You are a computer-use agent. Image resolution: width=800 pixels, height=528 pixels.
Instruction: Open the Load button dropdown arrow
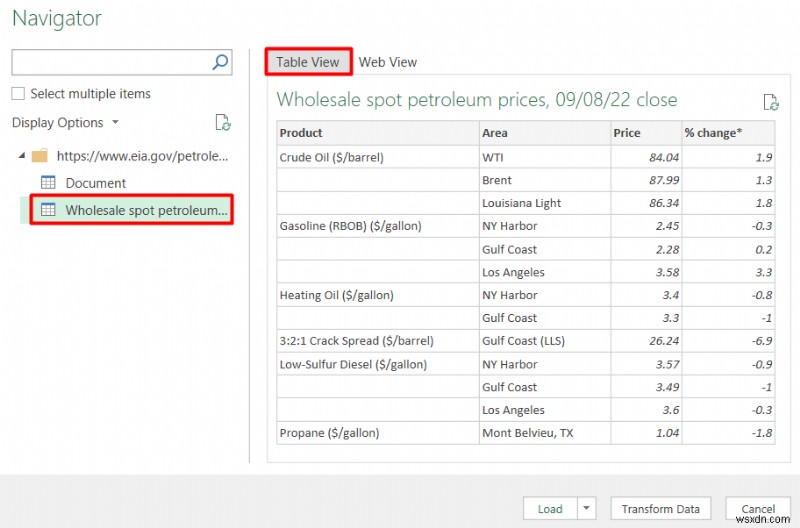(588, 508)
